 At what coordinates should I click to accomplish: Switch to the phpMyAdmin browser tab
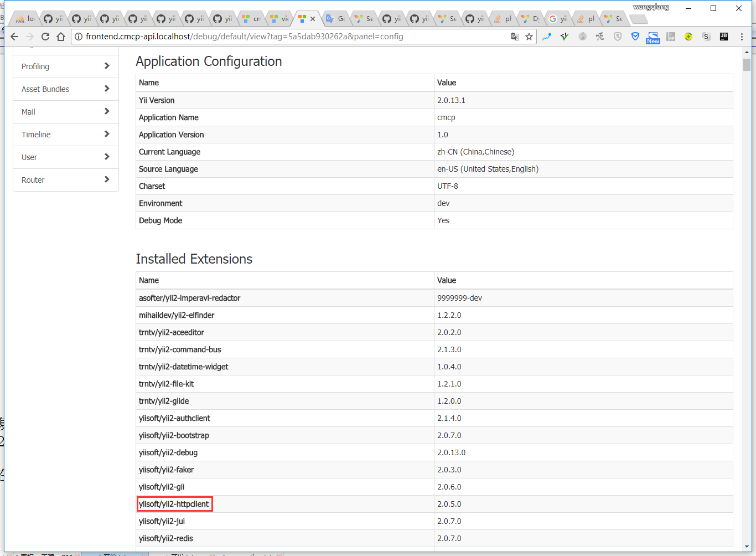pyautogui.click(x=25, y=19)
